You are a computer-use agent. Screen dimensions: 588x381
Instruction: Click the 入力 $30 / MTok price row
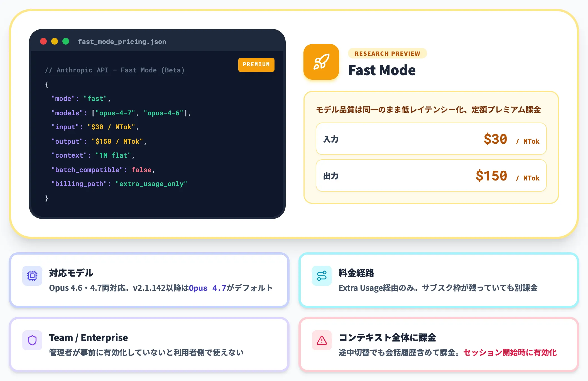coord(431,139)
